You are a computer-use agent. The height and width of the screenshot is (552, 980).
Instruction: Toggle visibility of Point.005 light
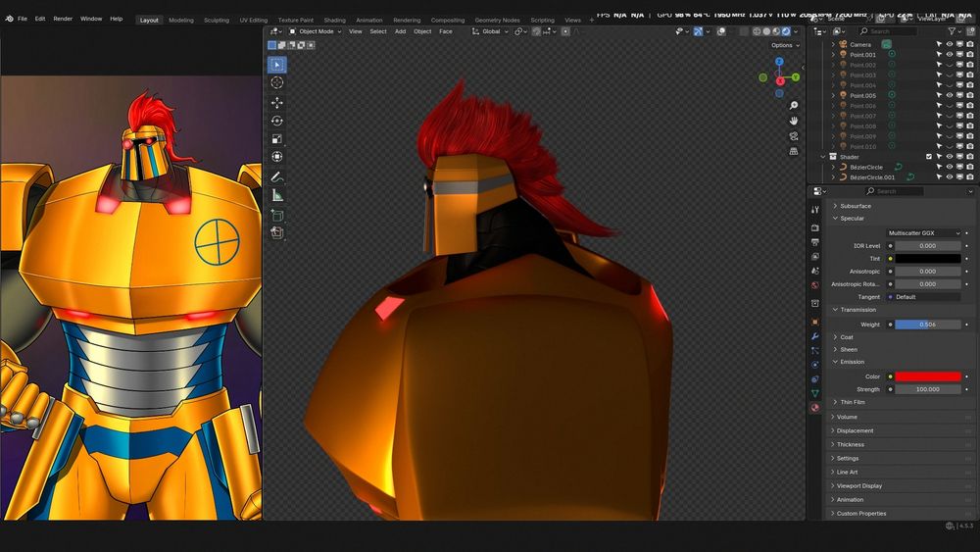tap(949, 95)
